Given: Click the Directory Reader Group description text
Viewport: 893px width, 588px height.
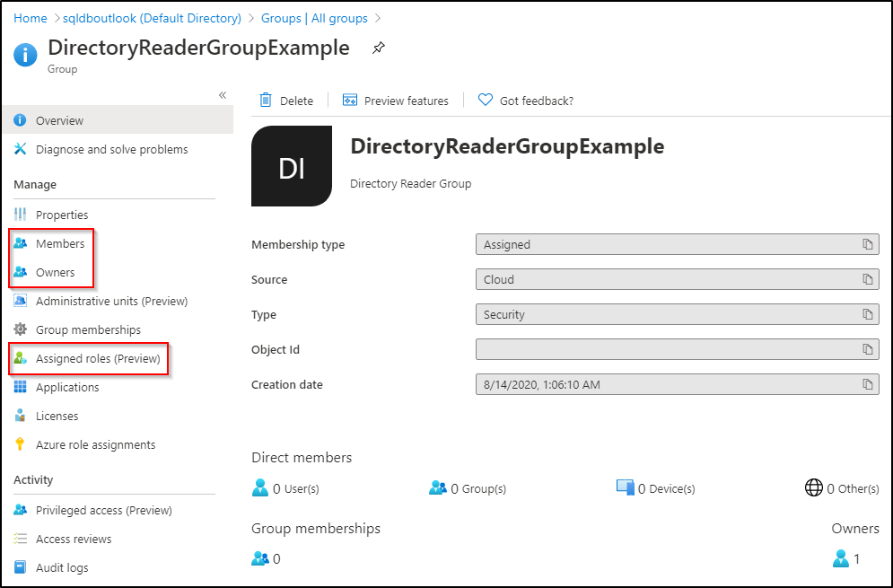Looking at the screenshot, I should [x=411, y=183].
